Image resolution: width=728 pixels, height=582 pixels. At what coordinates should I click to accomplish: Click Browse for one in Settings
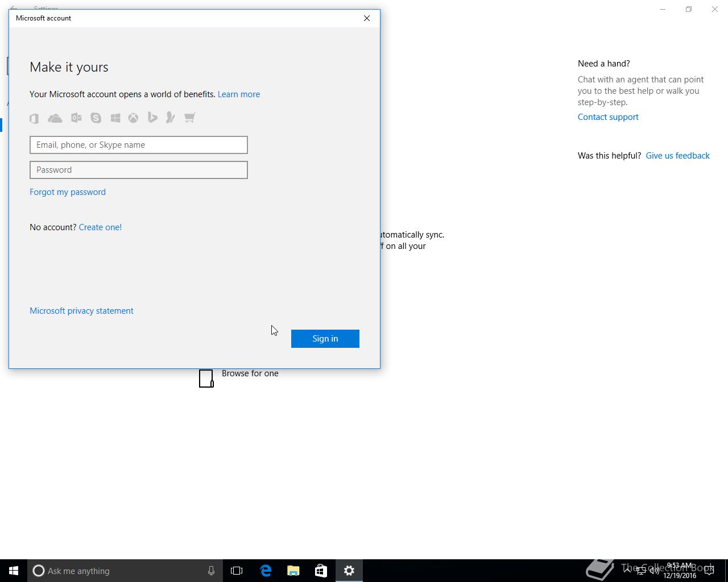(x=250, y=373)
